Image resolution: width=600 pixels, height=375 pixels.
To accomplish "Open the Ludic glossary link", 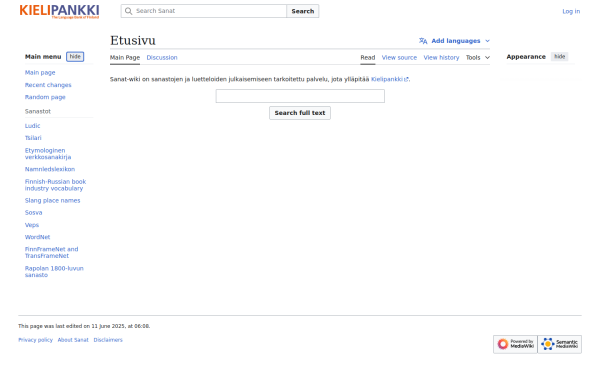I will (x=33, y=126).
